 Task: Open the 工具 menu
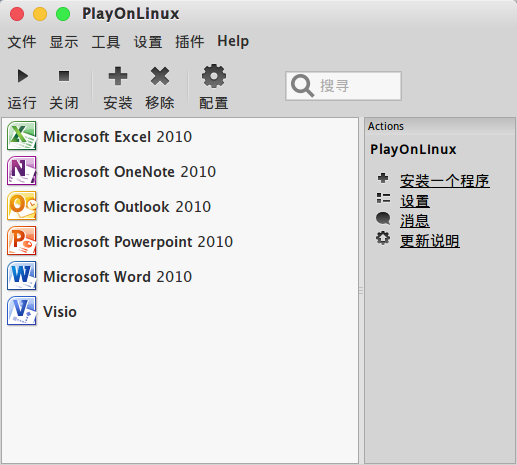click(x=106, y=42)
